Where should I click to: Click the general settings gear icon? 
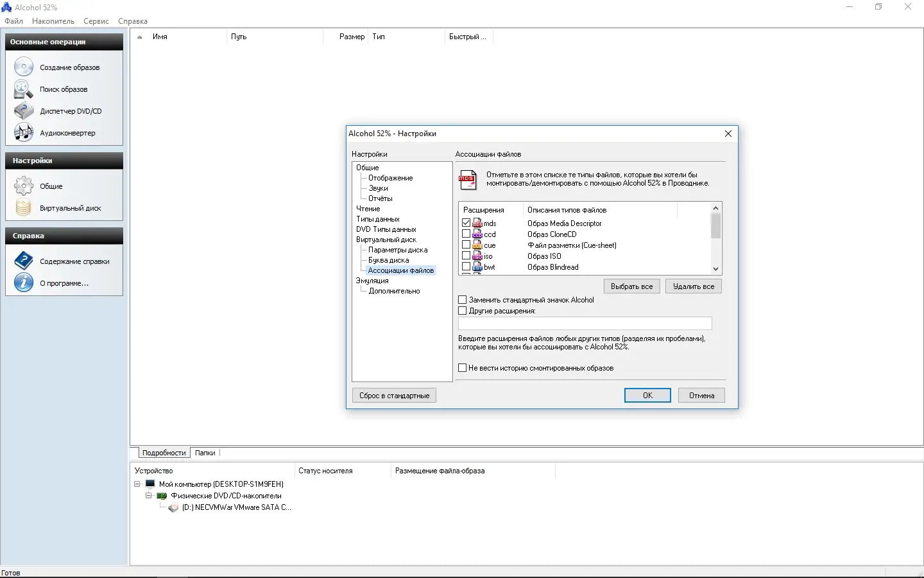pos(24,186)
